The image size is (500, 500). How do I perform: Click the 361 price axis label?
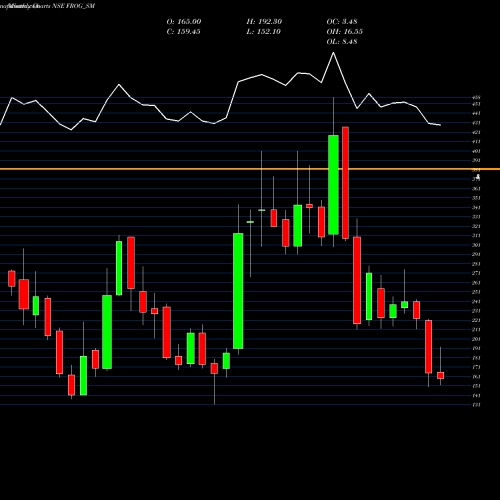tap(476, 189)
